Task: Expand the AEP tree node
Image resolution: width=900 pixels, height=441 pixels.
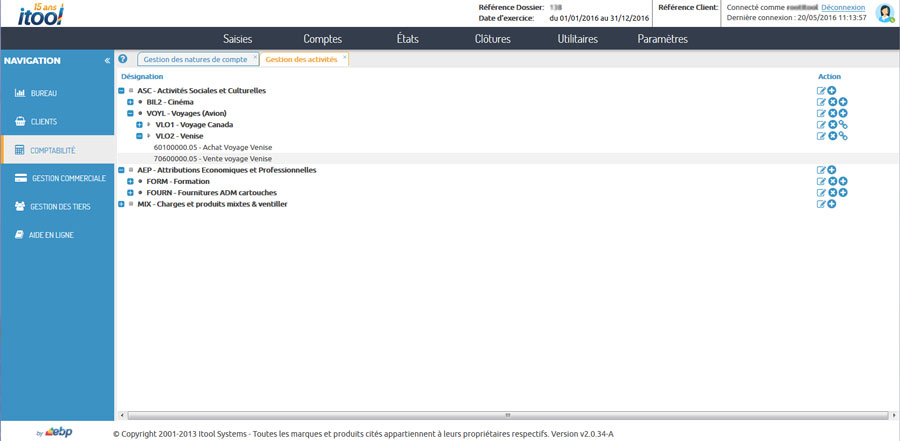Action: 121,170
